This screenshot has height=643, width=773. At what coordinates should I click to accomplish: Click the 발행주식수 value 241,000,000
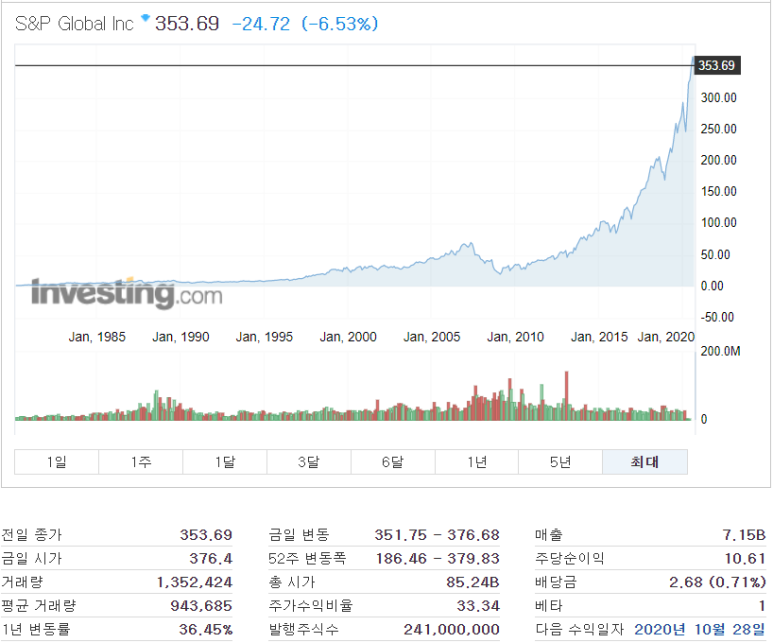[452, 630]
